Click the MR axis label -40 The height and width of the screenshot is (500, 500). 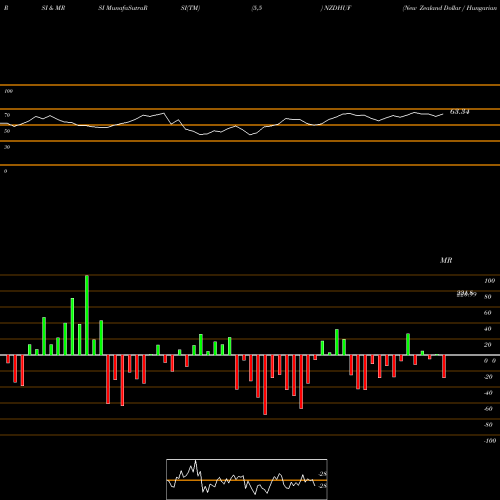(488, 393)
